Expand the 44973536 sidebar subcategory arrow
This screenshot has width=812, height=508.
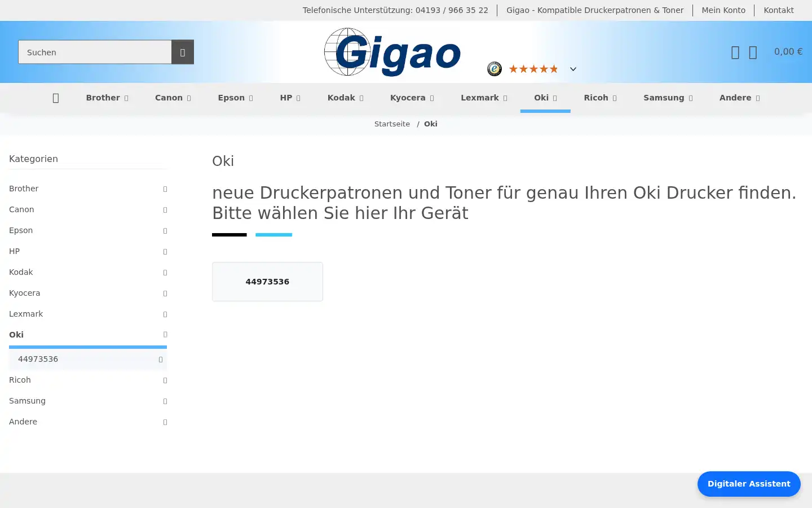pos(161,360)
